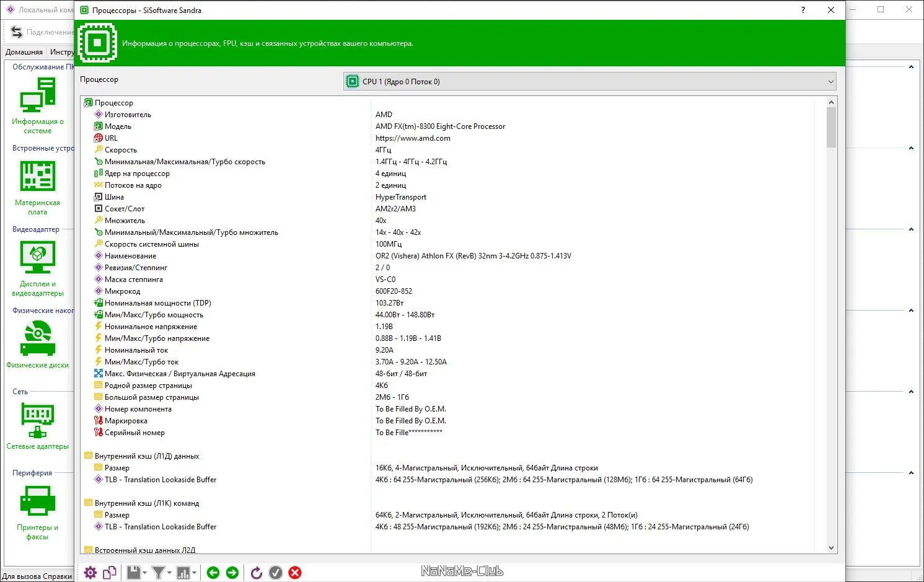
Task: Click the floppy disk save icon
Action: (x=134, y=573)
